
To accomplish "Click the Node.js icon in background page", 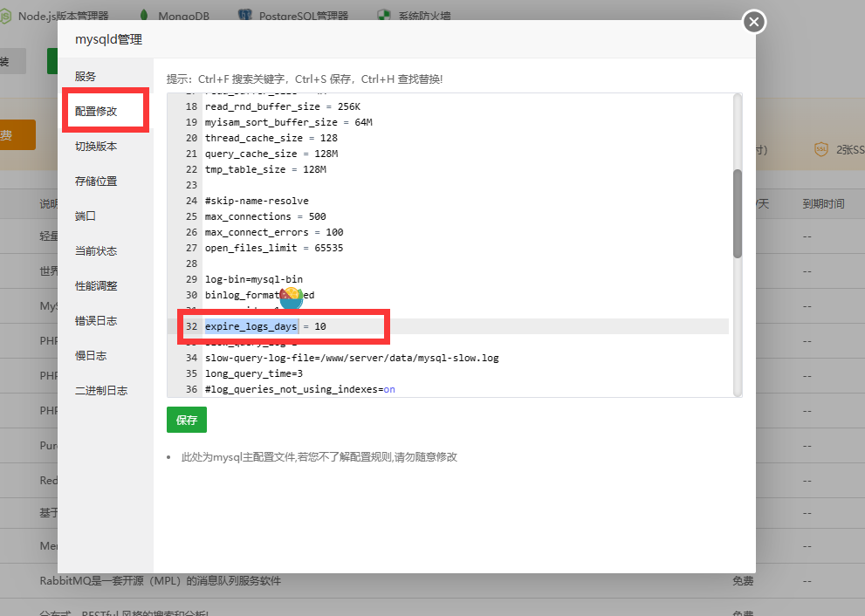I will (4, 16).
